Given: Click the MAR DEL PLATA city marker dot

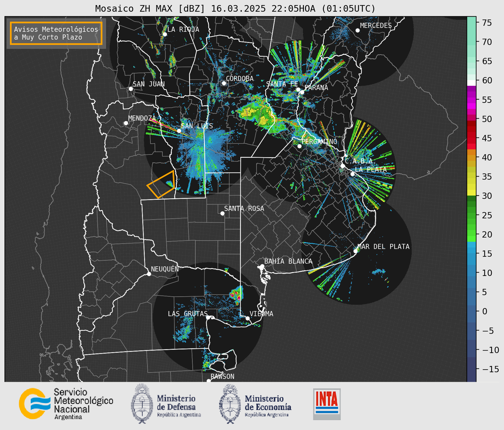Looking at the screenshot, I should 356,251.
